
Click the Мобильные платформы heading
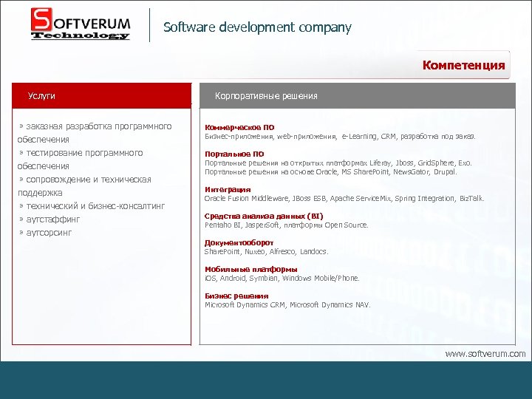pyautogui.click(x=251, y=270)
